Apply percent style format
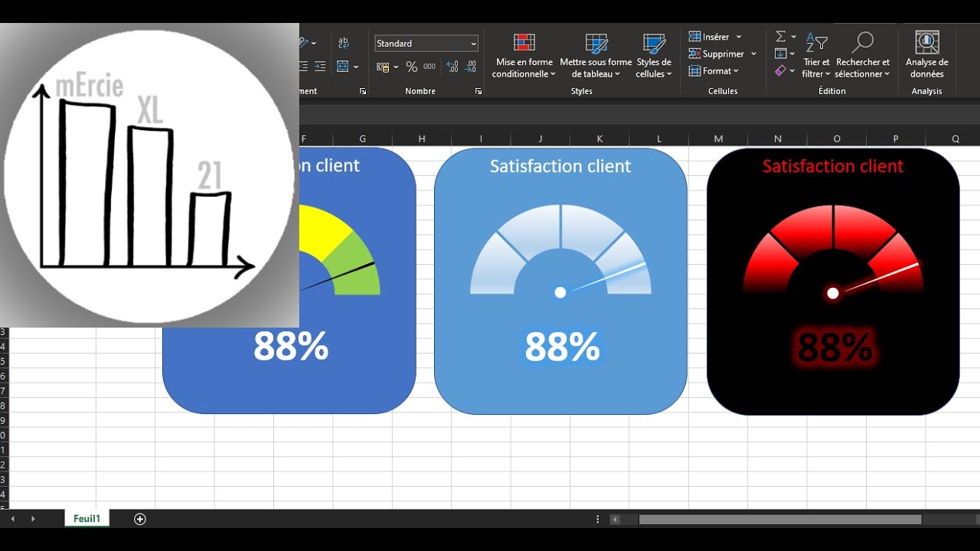Image resolution: width=980 pixels, height=551 pixels. [411, 67]
